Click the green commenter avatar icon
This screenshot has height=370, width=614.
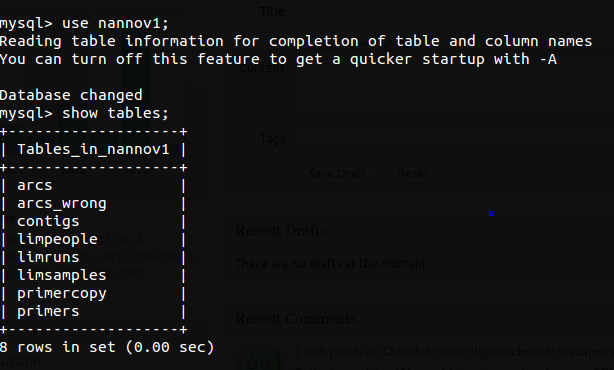[x=260, y=361]
